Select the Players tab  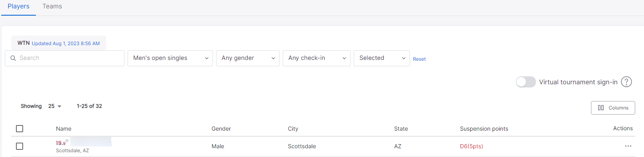(18, 6)
